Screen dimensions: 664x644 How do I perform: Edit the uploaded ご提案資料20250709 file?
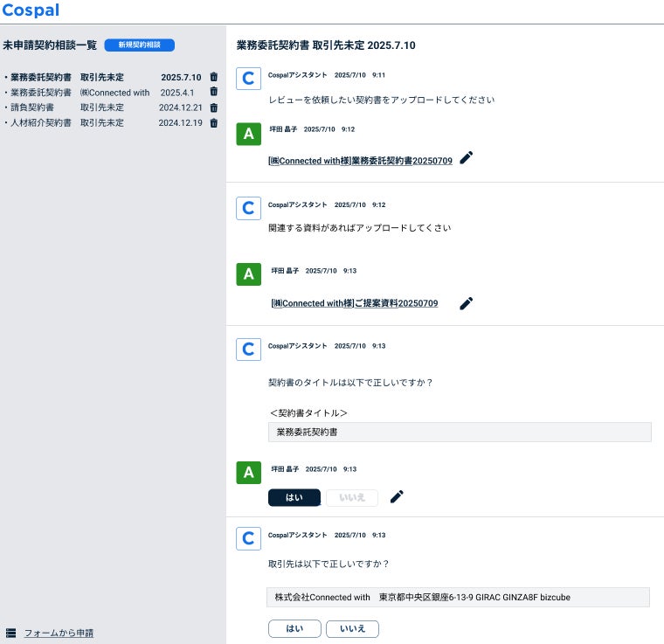[x=466, y=303]
